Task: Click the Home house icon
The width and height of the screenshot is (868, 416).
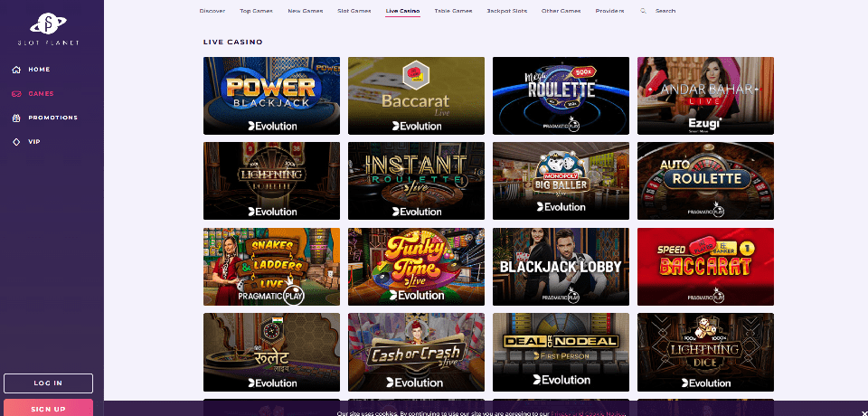Action: (x=16, y=70)
